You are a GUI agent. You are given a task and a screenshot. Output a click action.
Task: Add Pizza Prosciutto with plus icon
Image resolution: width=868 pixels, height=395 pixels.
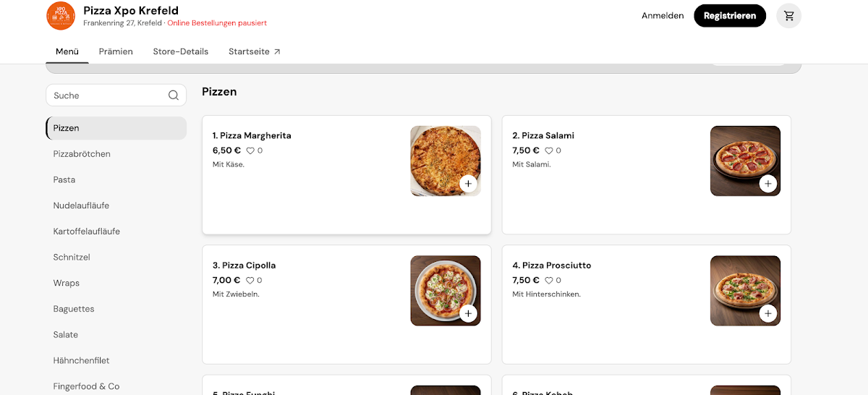click(x=768, y=313)
